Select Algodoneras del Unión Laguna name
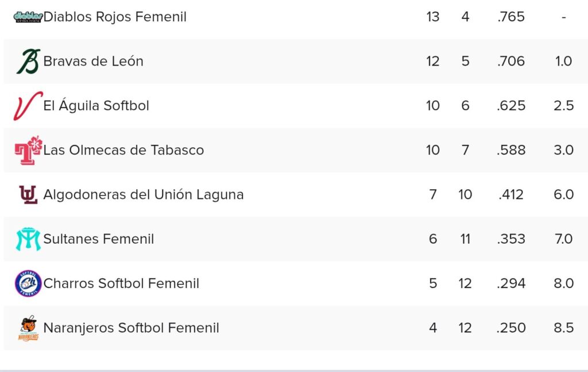 (144, 195)
